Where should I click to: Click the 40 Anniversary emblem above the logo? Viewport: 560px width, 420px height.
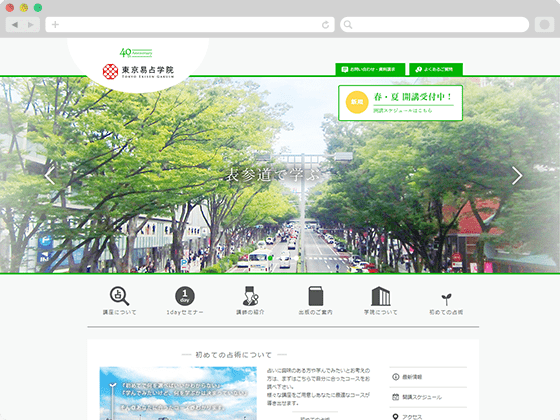click(136, 53)
